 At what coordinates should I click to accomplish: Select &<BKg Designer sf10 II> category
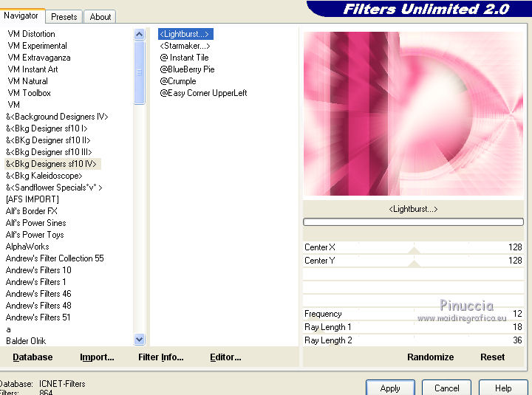(x=48, y=140)
